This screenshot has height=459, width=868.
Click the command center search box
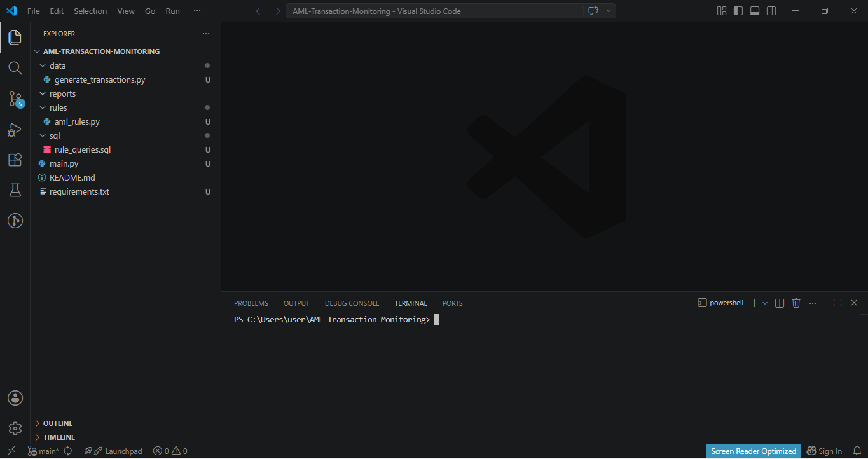434,11
